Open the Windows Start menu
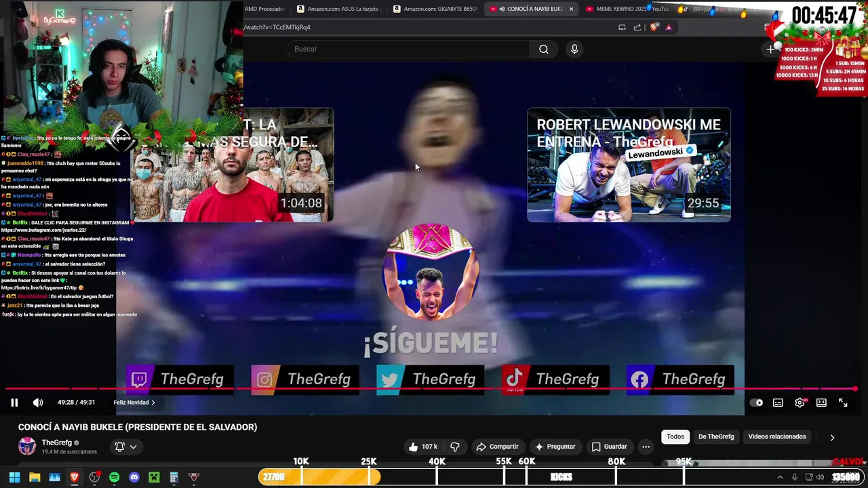 [14, 477]
